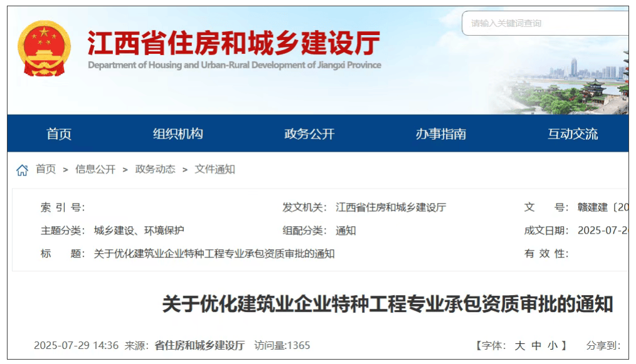The width and height of the screenshot is (636, 364).
Task: Set font size to 中 (medium)
Action: point(536,346)
